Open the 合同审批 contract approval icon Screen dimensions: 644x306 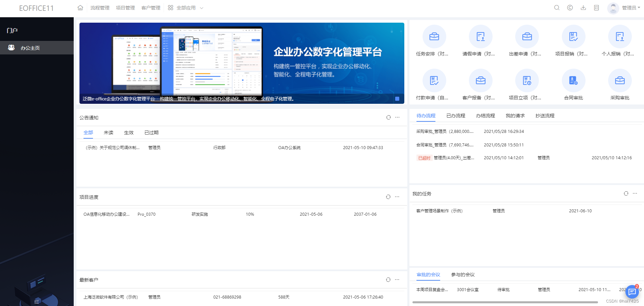click(573, 80)
